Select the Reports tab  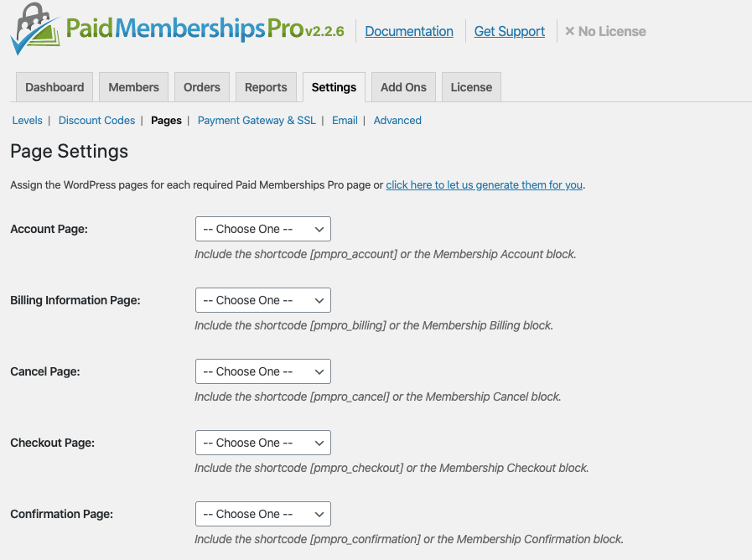pos(266,87)
